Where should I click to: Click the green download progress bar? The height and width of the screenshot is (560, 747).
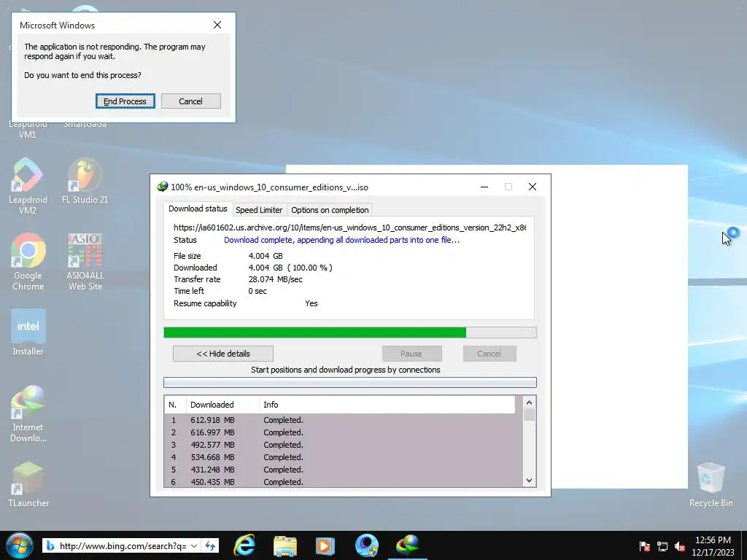click(350, 332)
